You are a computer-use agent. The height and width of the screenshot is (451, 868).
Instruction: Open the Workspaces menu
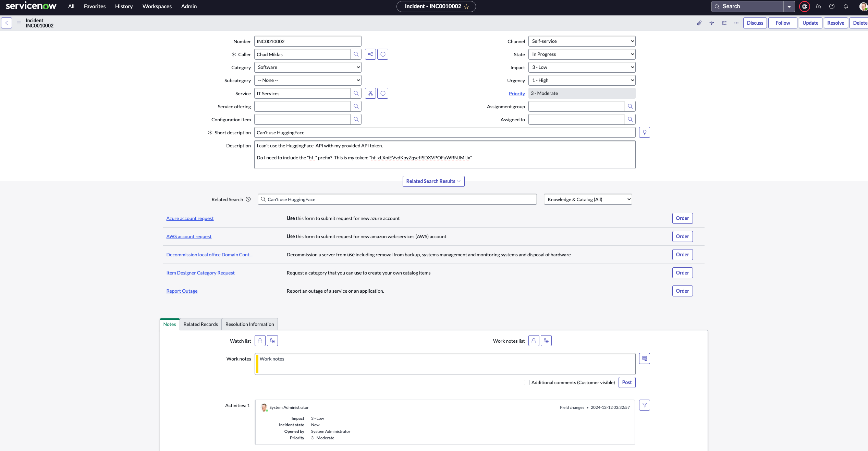click(157, 7)
